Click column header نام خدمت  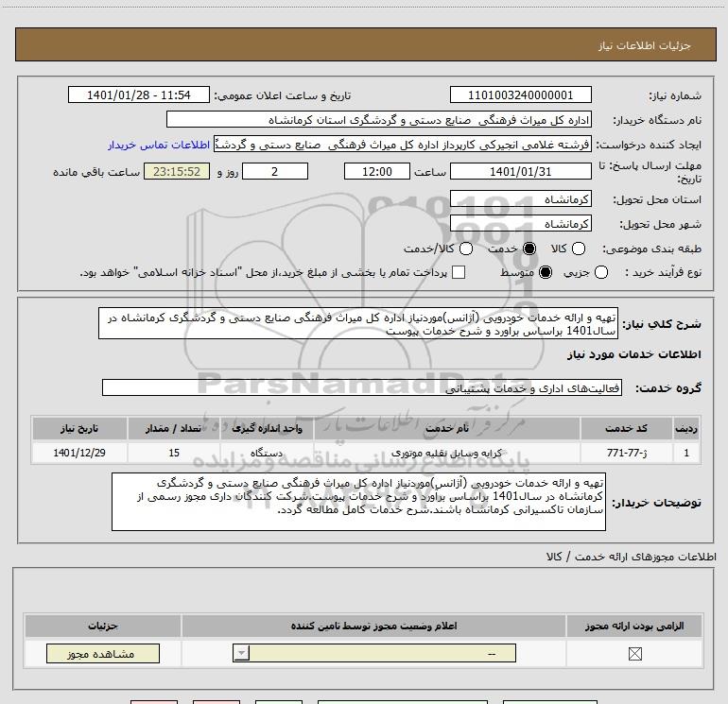(x=446, y=428)
